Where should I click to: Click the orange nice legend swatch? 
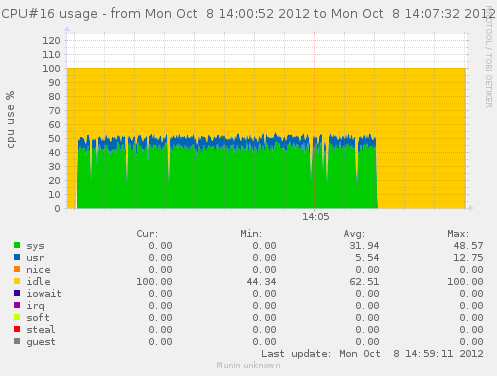tap(17, 269)
